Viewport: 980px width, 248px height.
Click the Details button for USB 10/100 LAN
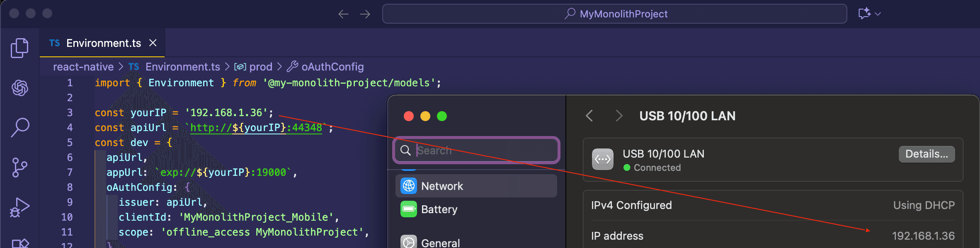927,154
